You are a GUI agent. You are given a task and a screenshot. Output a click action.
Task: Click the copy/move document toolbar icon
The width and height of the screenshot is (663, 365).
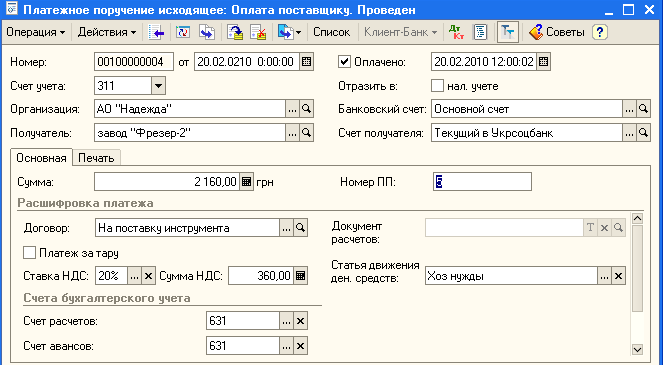pos(207,32)
